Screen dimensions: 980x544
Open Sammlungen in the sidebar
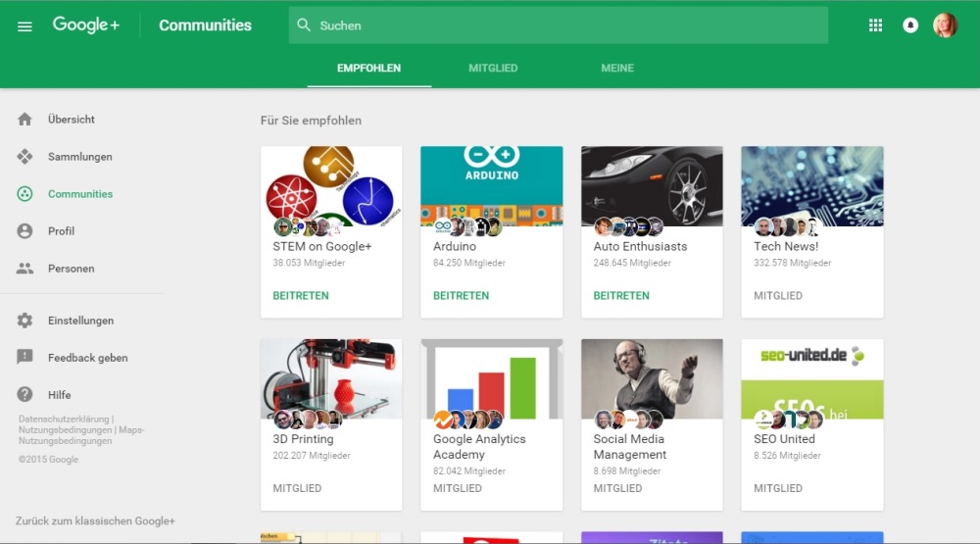tap(81, 156)
